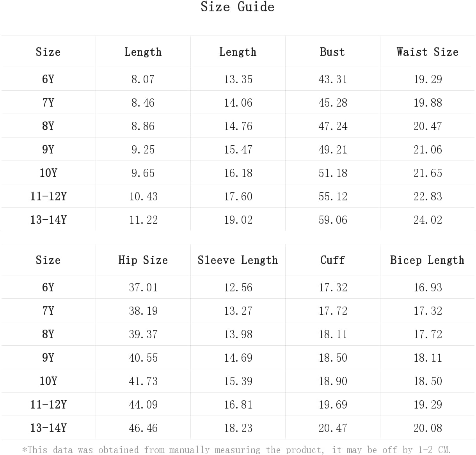Click the Waist Size column header
Viewport: 476px width, 455px height.
point(428,52)
